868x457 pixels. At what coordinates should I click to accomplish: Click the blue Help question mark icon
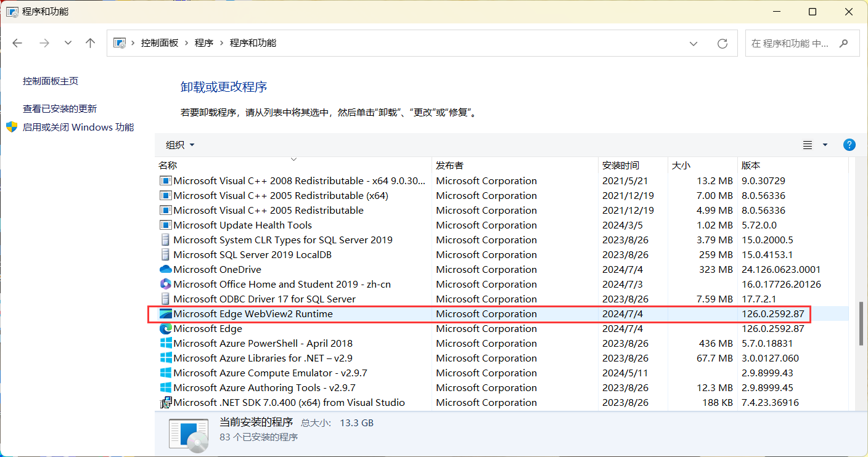click(x=849, y=145)
